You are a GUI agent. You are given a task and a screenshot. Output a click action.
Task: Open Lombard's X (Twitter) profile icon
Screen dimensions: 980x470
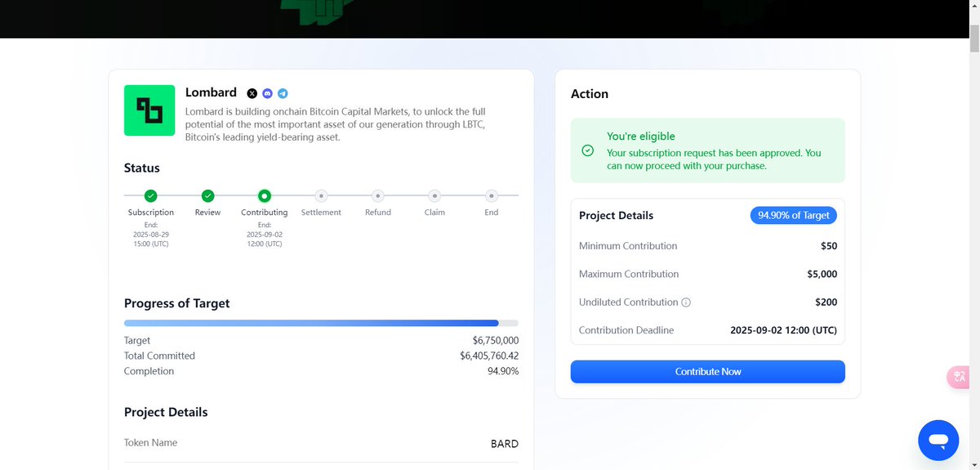pos(252,93)
